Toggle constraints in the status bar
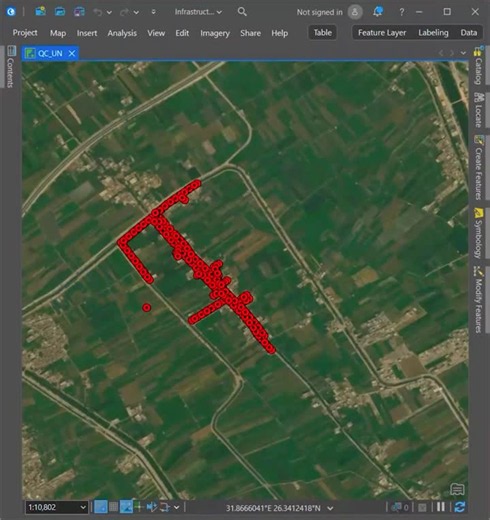Viewport: 490px width, 520px height. [x=126, y=507]
